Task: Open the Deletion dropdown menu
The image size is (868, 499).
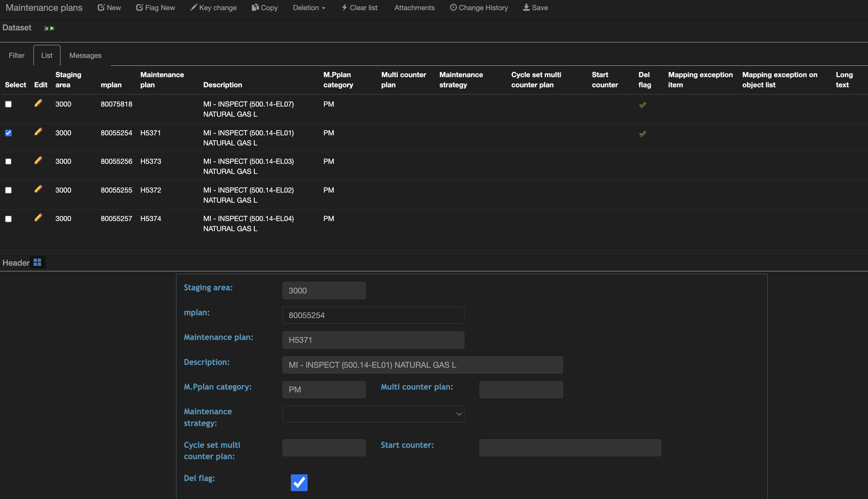Action: coord(308,7)
